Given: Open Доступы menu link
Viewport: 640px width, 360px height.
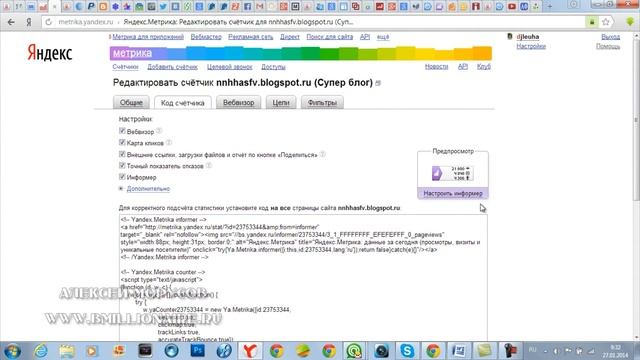Looking at the screenshot, I should point(273,67).
